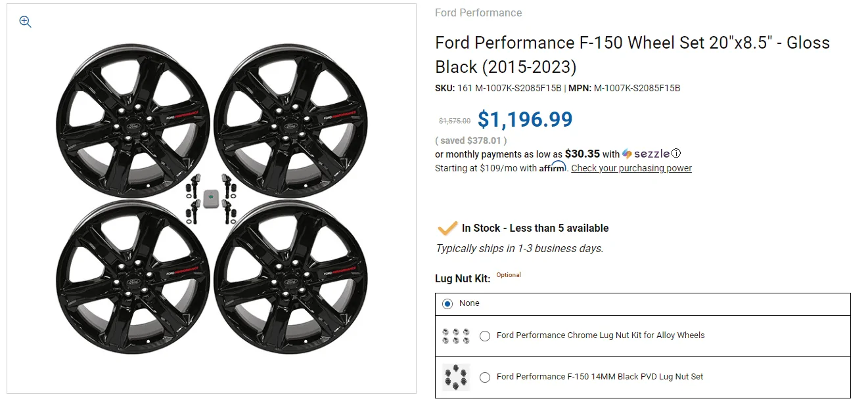
Task: Open the image zoom magnifier icon
Action: [24, 21]
